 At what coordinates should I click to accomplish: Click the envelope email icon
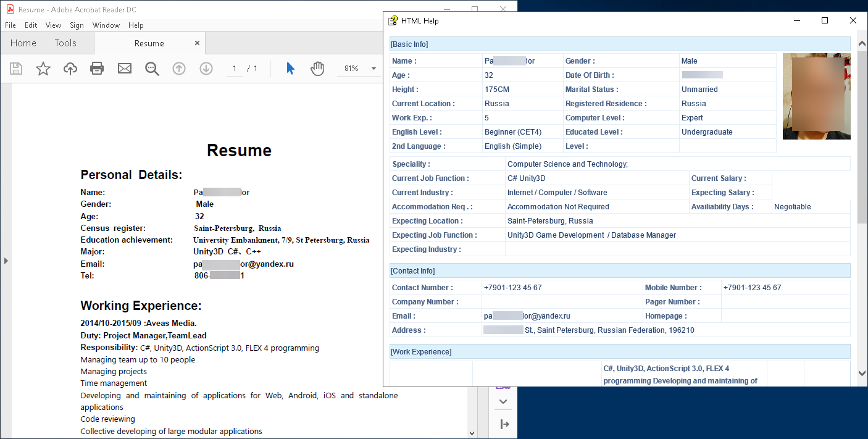pyautogui.click(x=125, y=69)
